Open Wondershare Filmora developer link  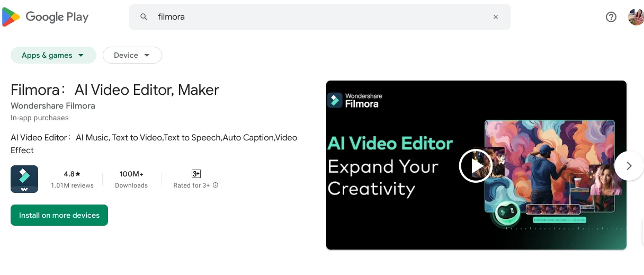[53, 105]
